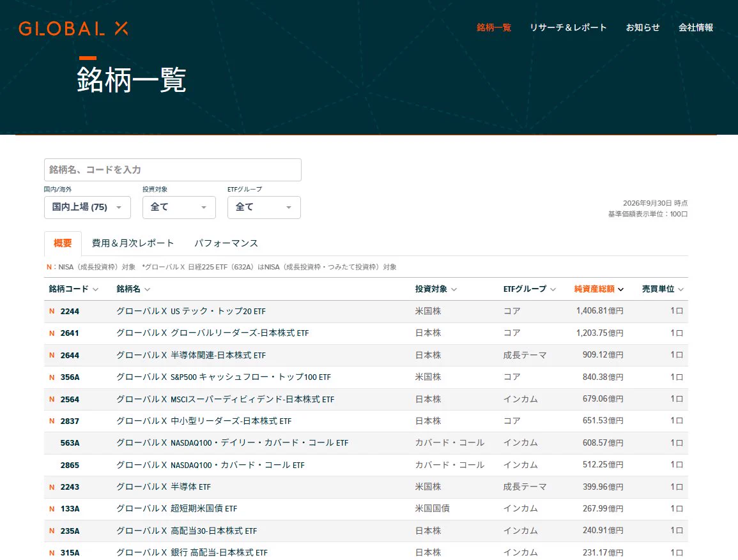The width and height of the screenshot is (738, 560).
Task: Sort by 純資産総額 column header
Action: (x=599, y=289)
